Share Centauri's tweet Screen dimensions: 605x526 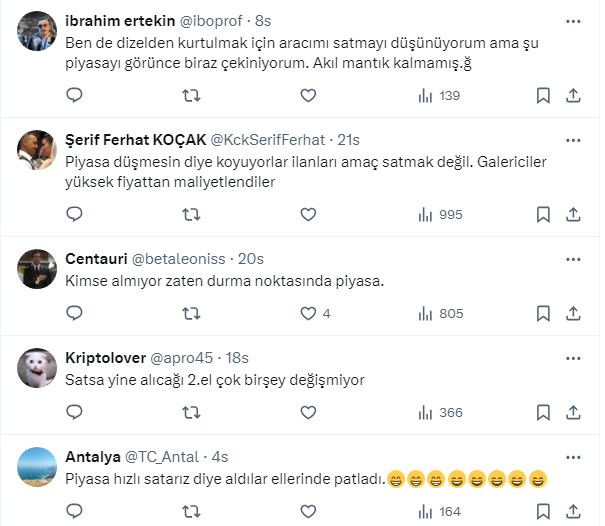(573, 313)
